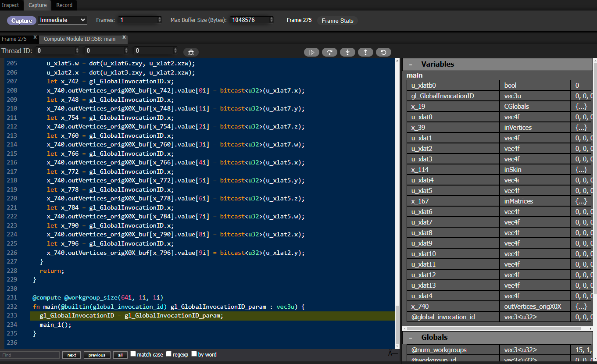
Task: Click the Max Buffer Size value field
Action: [x=252, y=20]
